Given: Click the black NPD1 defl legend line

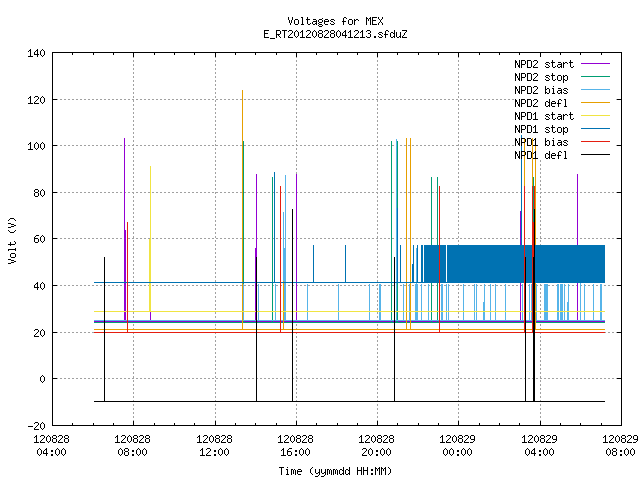Looking at the screenshot, I should [595, 155].
